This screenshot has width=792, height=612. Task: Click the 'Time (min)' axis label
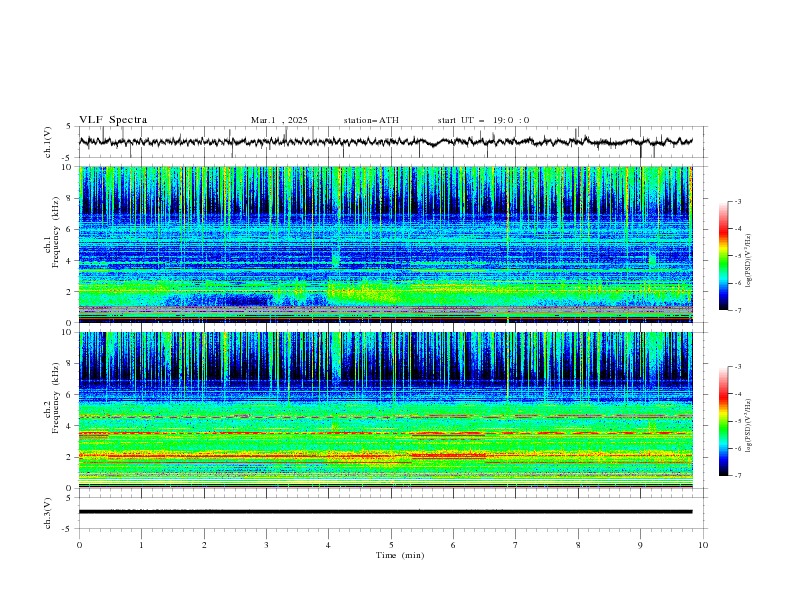pyautogui.click(x=400, y=555)
